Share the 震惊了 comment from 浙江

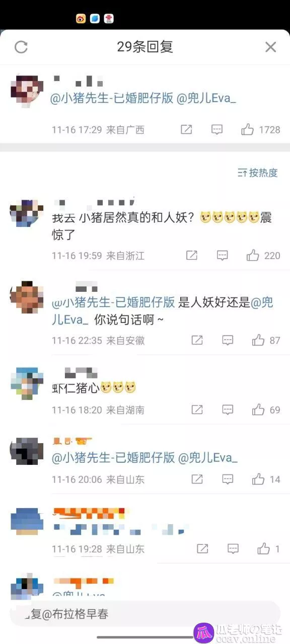[192, 256]
